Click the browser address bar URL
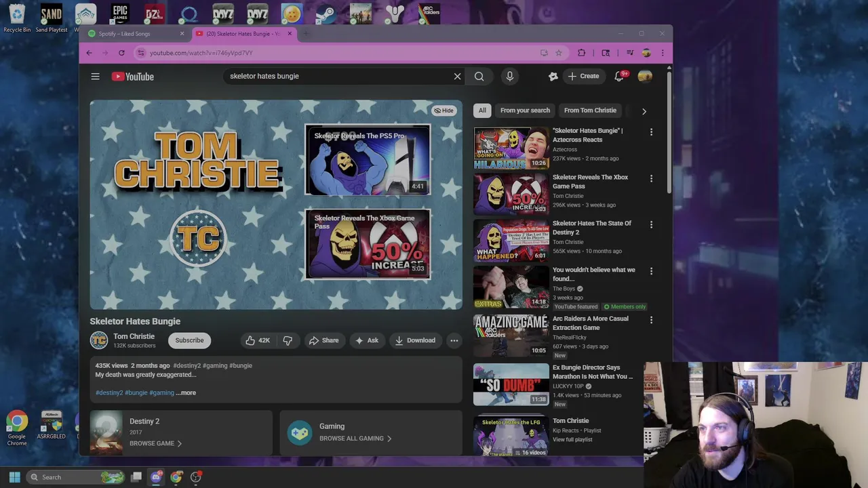 point(201,53)
